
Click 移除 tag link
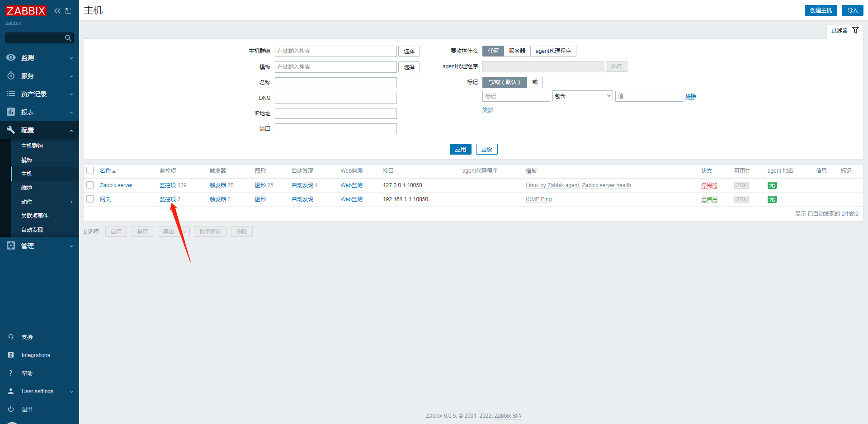(691, 96)
